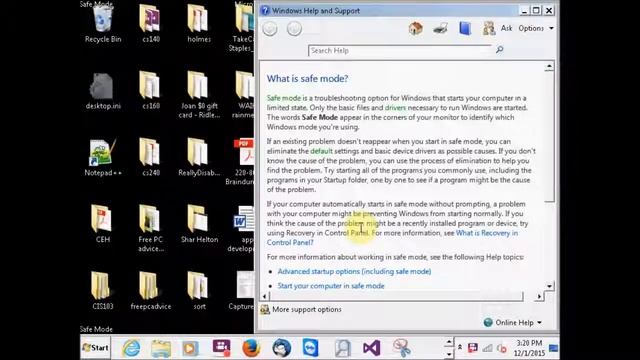Open the green 'default' definition link
Viewport: 640px width, 360px height.
click(321, 151)
